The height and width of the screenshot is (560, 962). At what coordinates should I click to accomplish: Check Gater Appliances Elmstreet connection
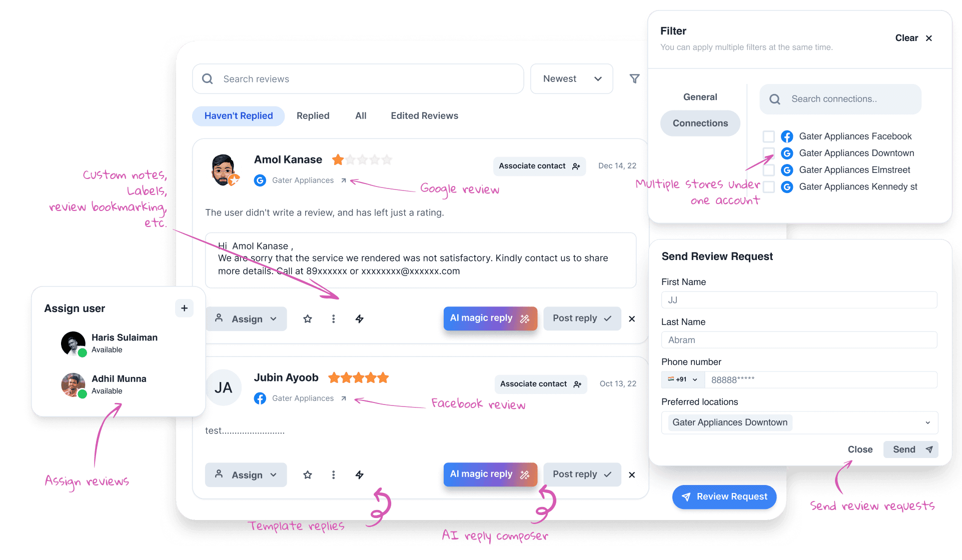[x=769, y=170]
